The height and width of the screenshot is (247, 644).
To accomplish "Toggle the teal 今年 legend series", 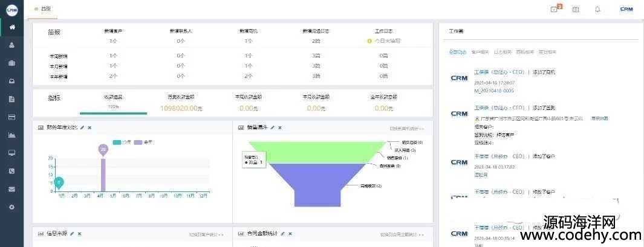I will [x=122, y=142].
